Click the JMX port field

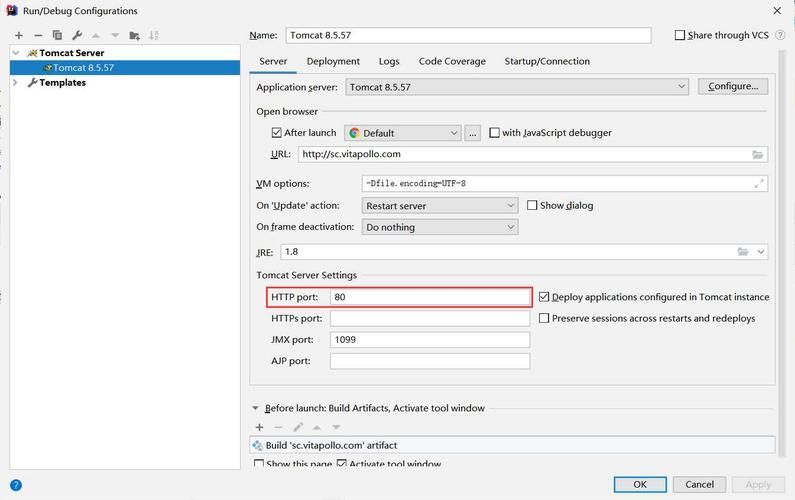(430, 340)
